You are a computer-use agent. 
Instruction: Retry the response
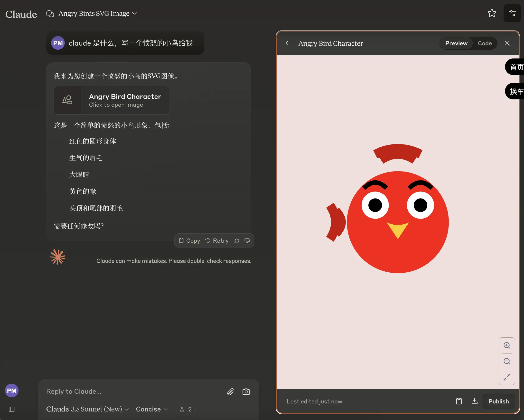click(217, 241)
